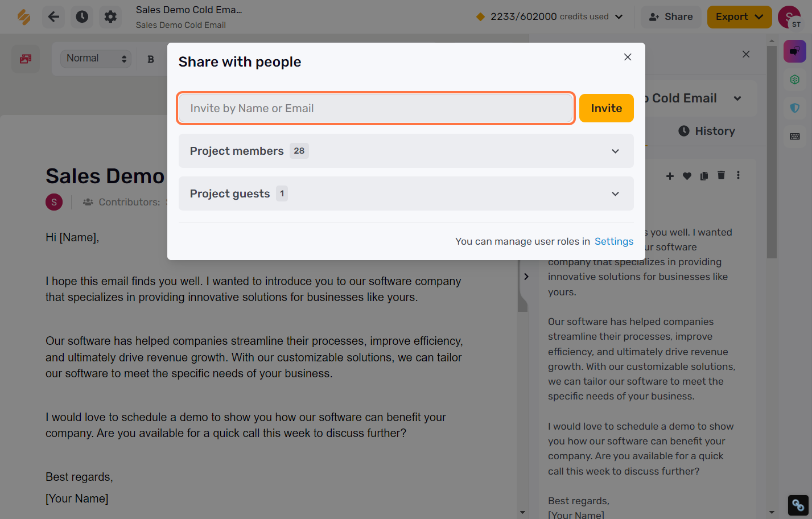
Task: Click the 'Contributors:' label
Action: click(x=129, y=202)
